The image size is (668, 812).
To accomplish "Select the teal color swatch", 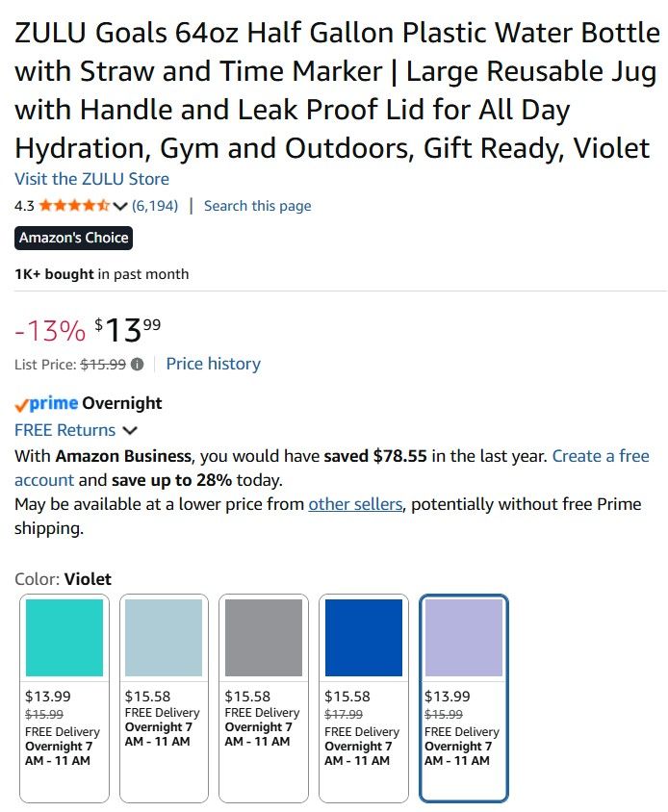I will pyautogui.click(x=64, y=638).
